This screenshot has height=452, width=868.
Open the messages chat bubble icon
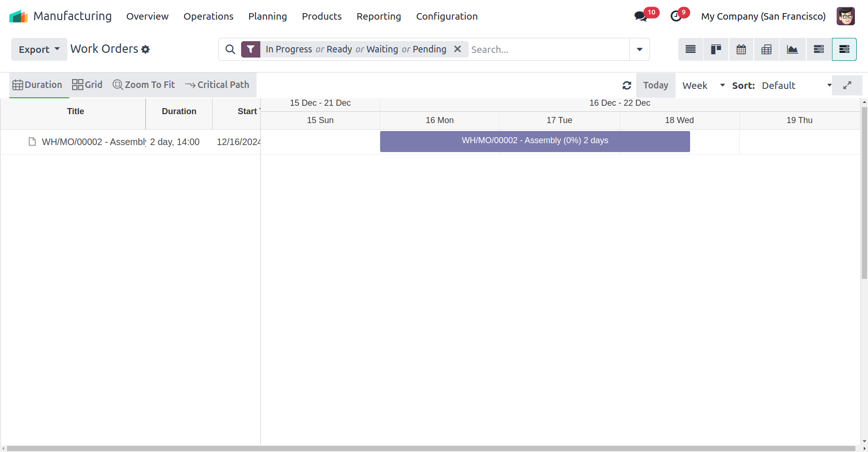point(640,16)
